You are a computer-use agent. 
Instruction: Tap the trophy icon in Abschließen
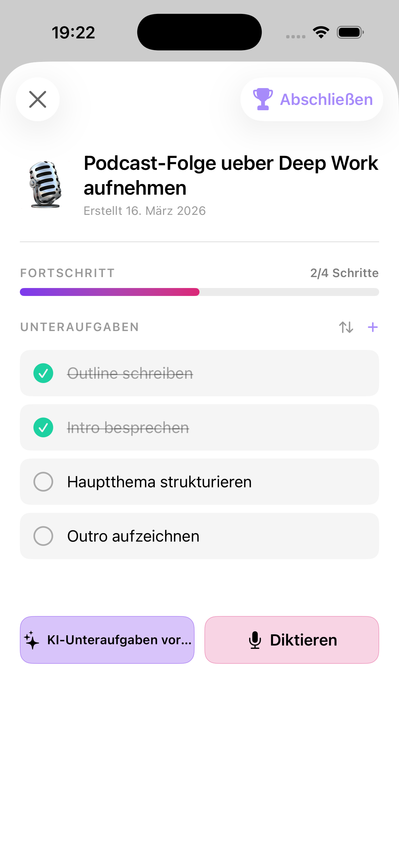click(263, 99)
